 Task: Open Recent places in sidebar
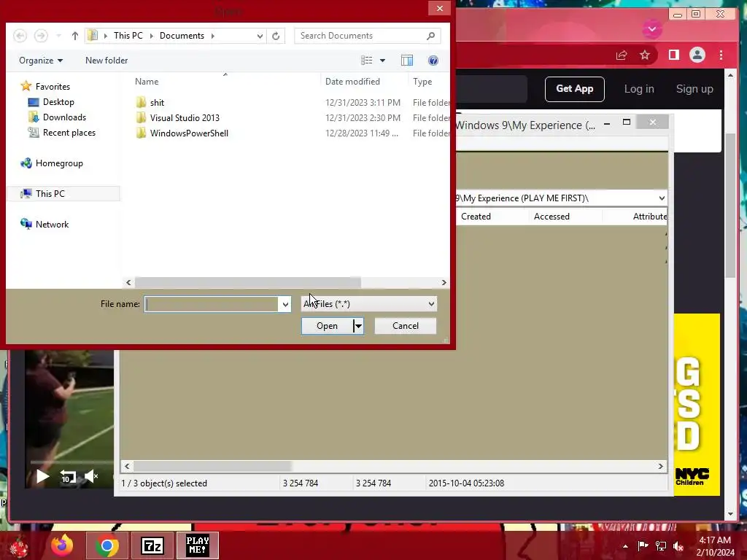(69, 133)
